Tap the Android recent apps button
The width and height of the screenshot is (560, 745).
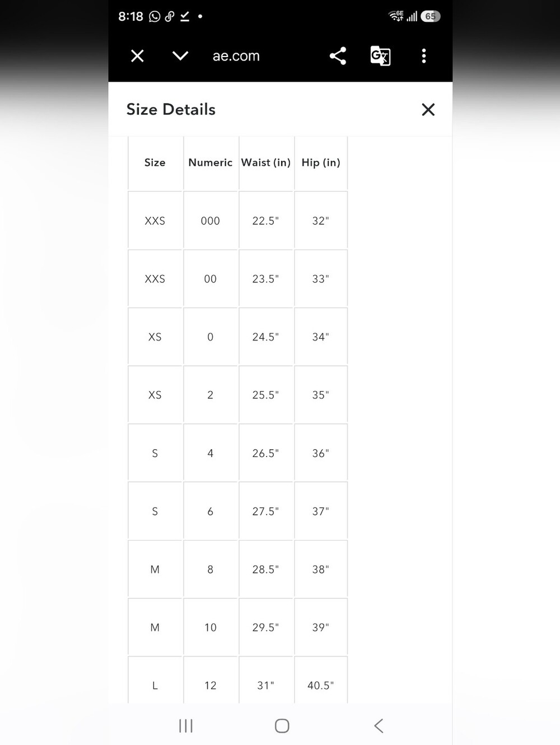(186, 726)
